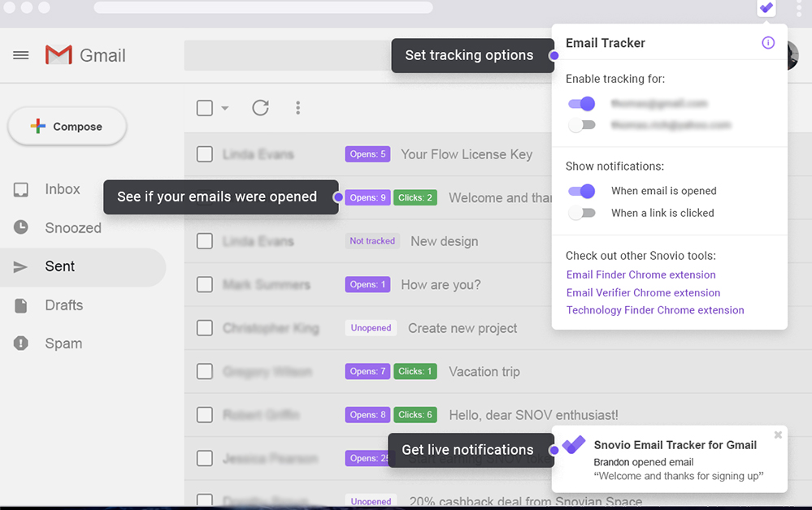Mark the "How are you?" email checkbox
This screenshot has width=812, height=510.
point(205,284)
